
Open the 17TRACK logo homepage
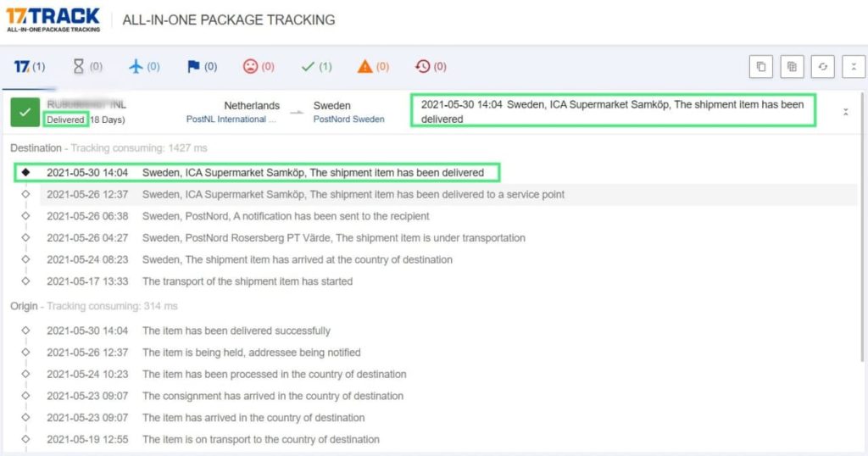pyautogui.click(x=53, y=20)
